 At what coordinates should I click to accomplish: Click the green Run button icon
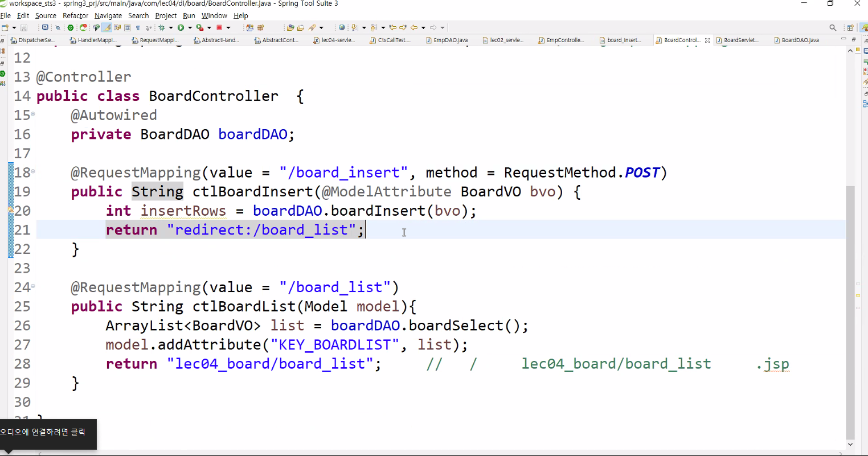[181, 27]
